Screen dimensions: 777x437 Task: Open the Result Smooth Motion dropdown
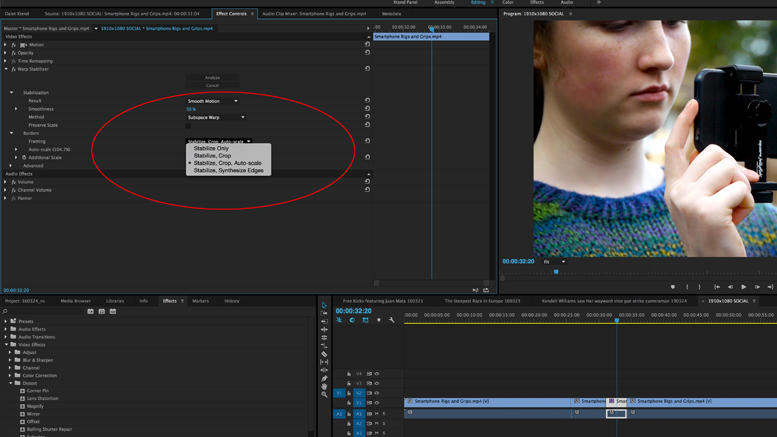[x=213, y=101]
